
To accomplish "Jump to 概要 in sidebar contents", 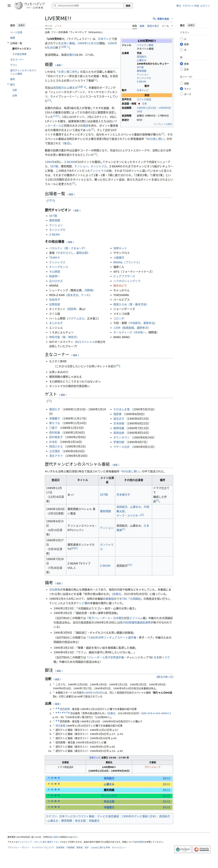I will click(13, 38).
